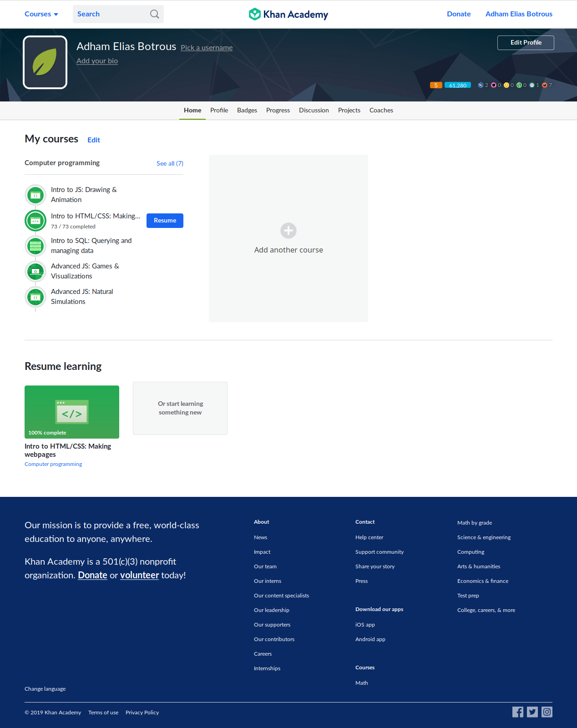This screenshot has height=728, width=577.
Task: Click the yellow Sun badge icon
Action: coord(506,85)
